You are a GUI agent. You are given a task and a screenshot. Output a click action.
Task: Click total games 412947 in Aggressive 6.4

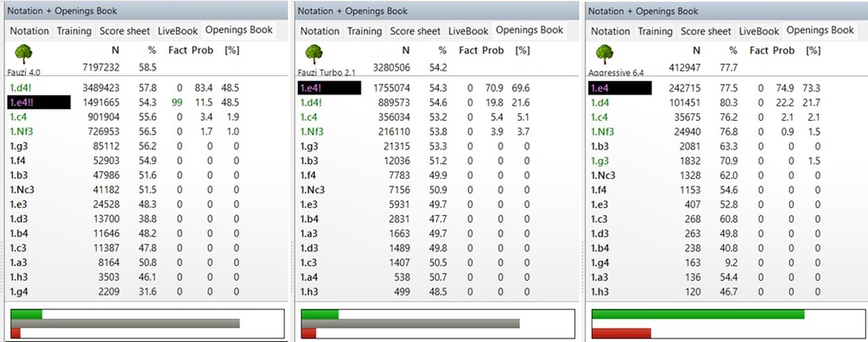(684, 67)
